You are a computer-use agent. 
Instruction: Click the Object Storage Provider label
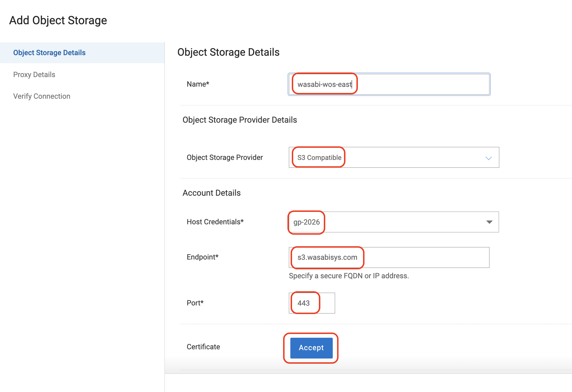pyautogui.click(x=225, y=157)
